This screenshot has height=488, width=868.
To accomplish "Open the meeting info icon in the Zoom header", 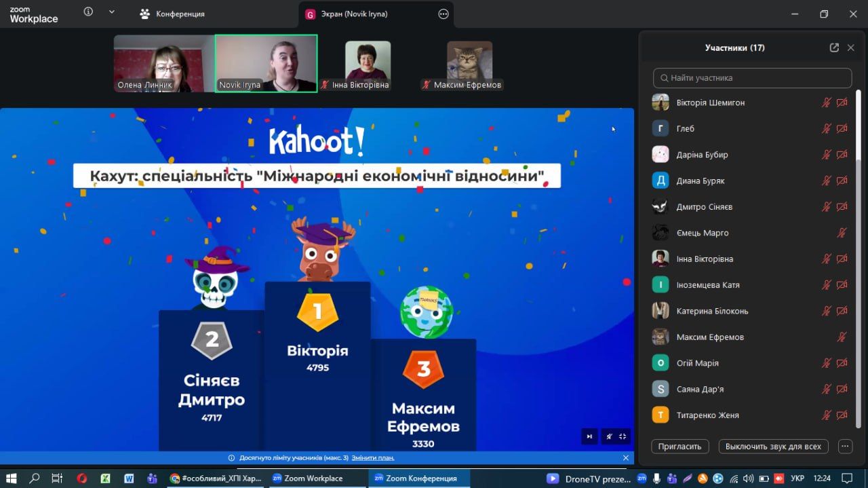I will (x=88, y=12).
